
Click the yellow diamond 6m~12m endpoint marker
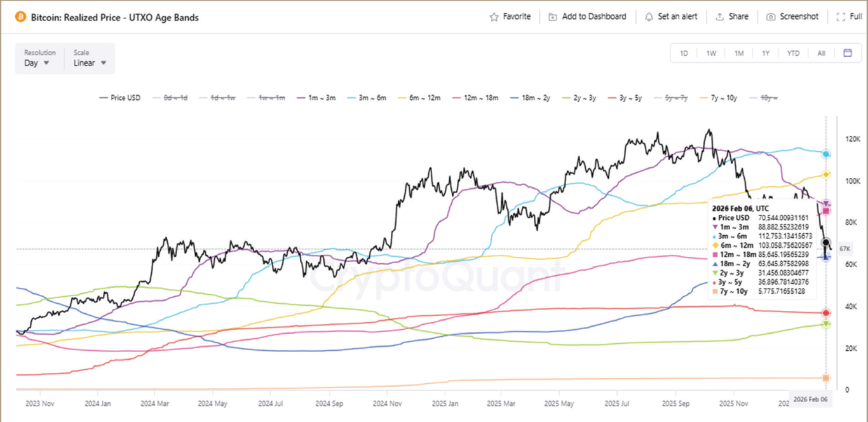point(826,174)
